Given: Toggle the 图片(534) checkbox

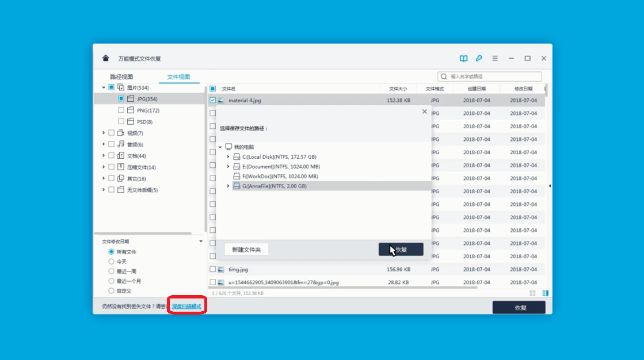Looking at the screenshot, I should click(x=111, y=87).
